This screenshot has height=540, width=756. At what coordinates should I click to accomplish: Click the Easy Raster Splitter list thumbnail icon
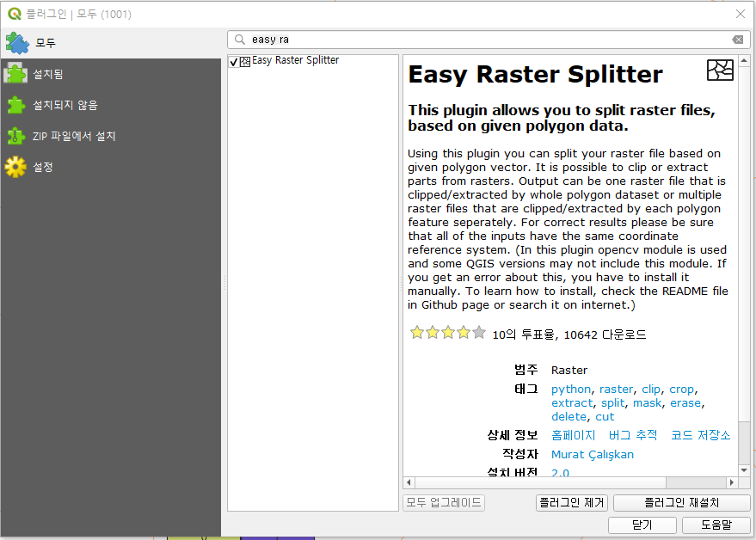[x=247, y=60]
